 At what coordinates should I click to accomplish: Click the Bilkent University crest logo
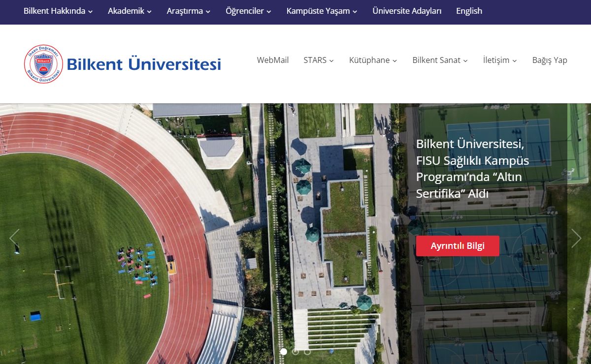[x=43, y=64]
